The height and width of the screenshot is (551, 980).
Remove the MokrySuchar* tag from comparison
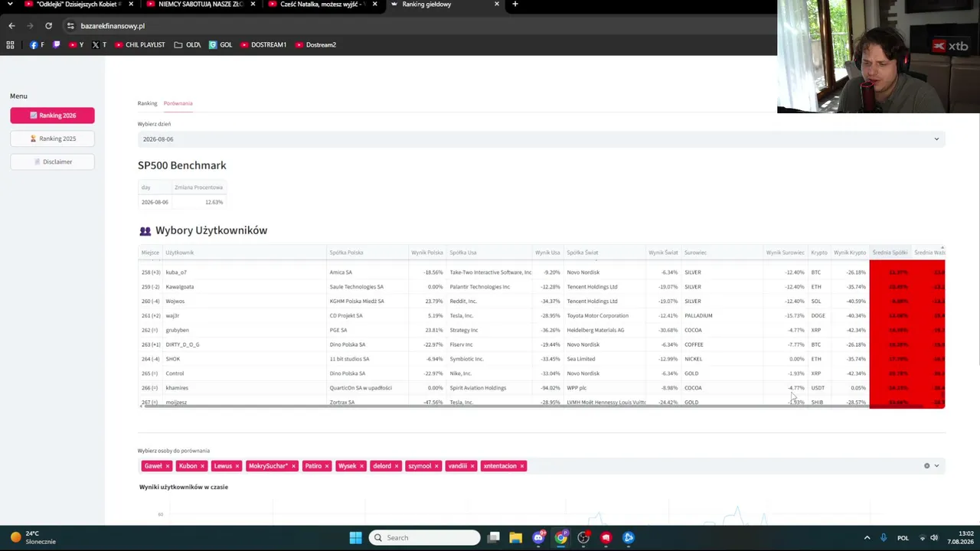(293, 466)
